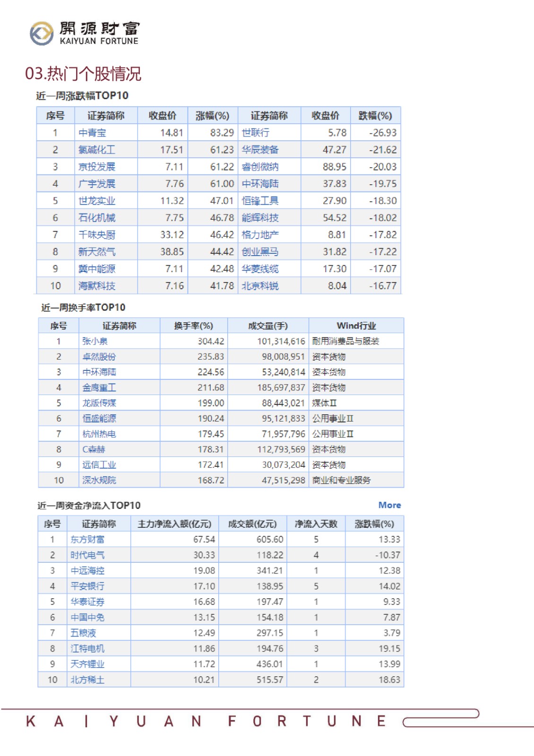Click stock link 世龙实业
534x756 pixels.
[97, 201]
